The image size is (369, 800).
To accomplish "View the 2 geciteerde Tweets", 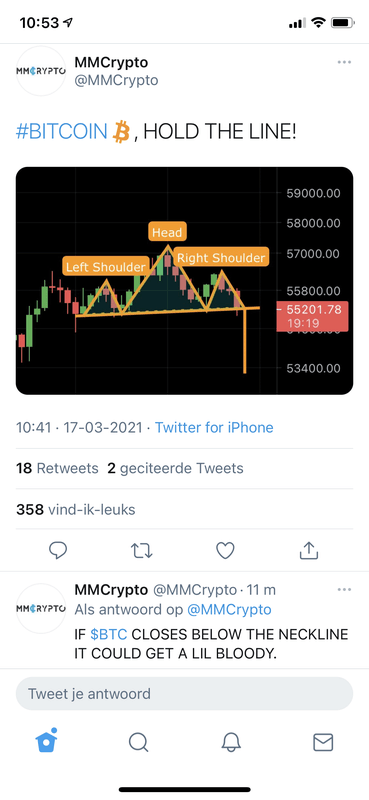I will pos(175,468).
